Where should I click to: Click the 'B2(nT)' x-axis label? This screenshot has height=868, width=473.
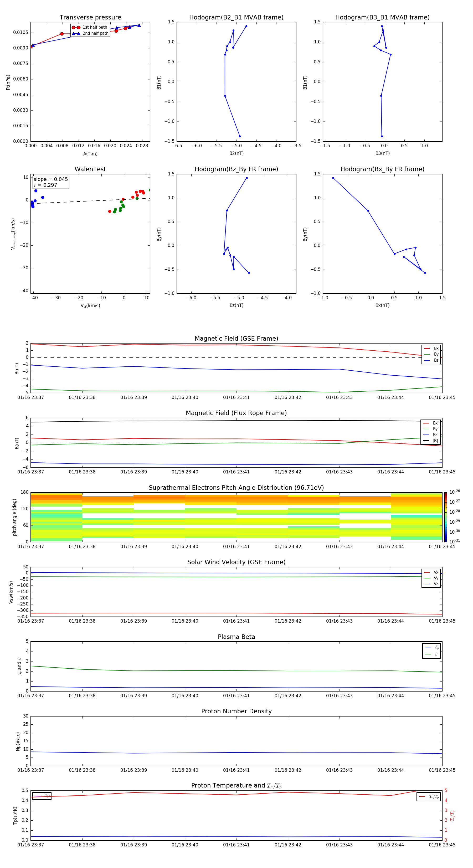pyautogui.click(x=236, y=153)
